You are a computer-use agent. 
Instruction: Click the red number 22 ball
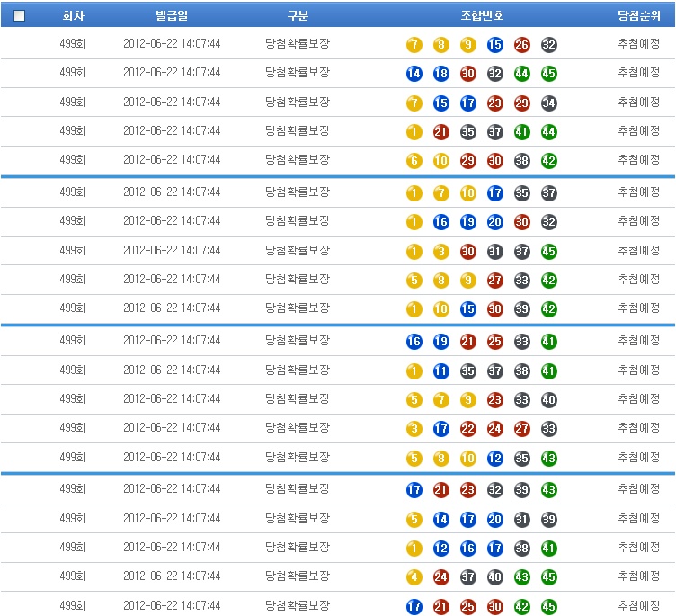click(468, 429)
